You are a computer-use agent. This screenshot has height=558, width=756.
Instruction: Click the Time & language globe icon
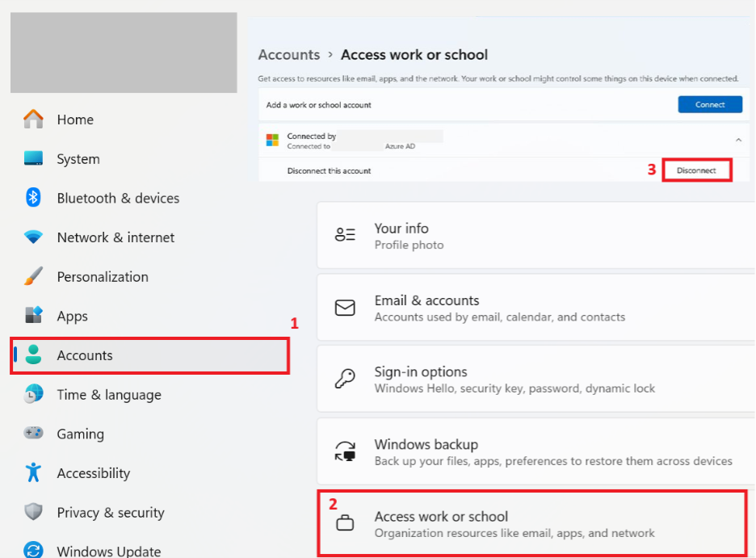(x=33, y=394)
